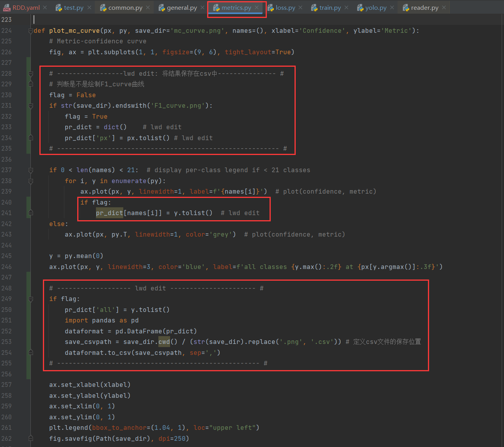Click the Python file icon on reader.py tab
Viewport: 504px width, 447px height.
(406, 8)
